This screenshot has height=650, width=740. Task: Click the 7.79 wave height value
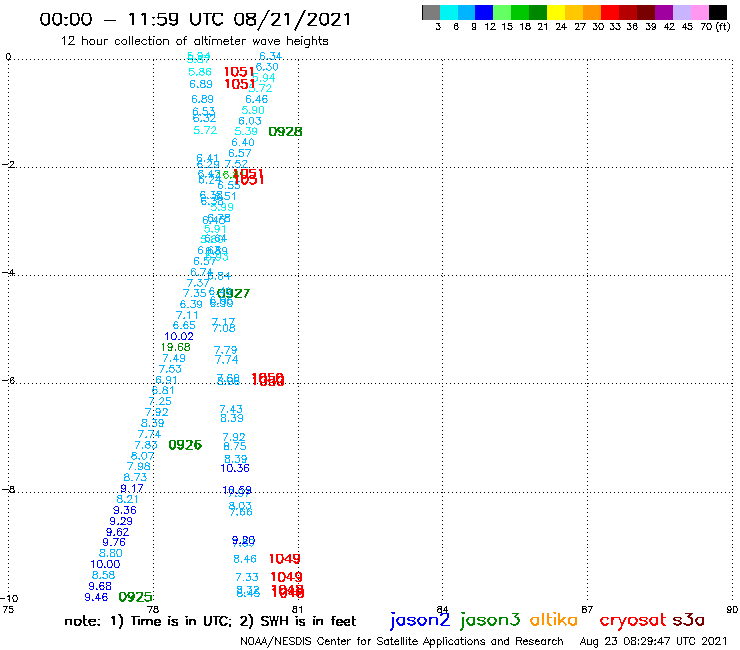(x=226, y=350)
